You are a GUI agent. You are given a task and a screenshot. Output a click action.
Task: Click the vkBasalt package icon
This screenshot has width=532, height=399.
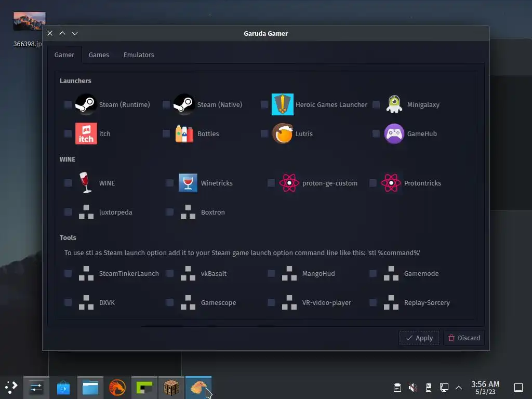(x=188, y=273)
